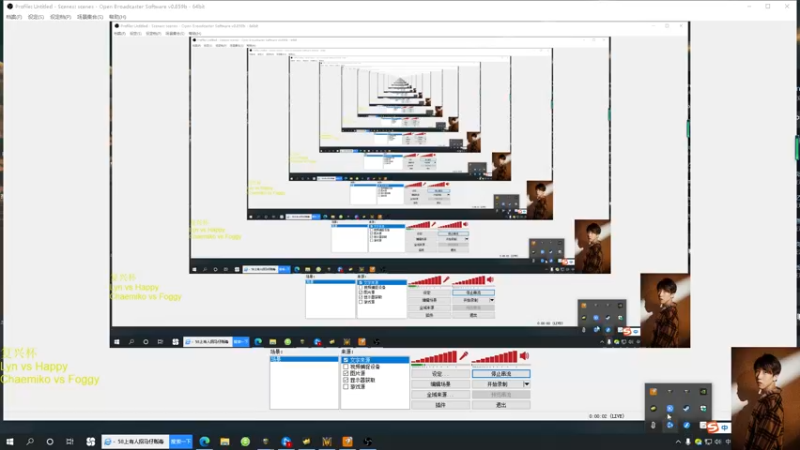Mute the microphone via outermost mic icon

pyautogui.click(x=463, y=356)
